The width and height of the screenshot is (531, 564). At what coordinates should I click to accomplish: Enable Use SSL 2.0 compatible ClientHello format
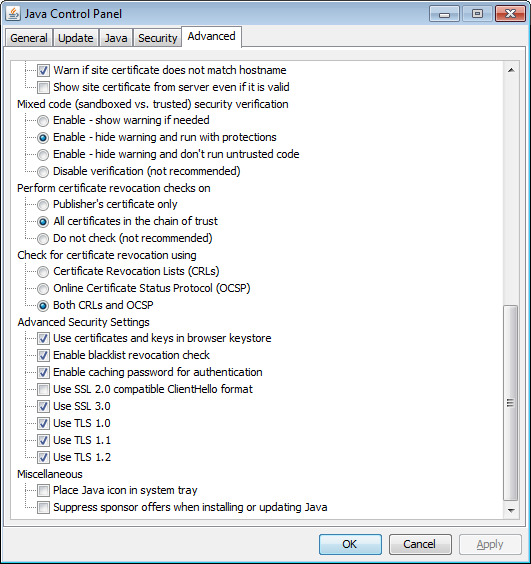pyautogui.click(x=43, y=389)
